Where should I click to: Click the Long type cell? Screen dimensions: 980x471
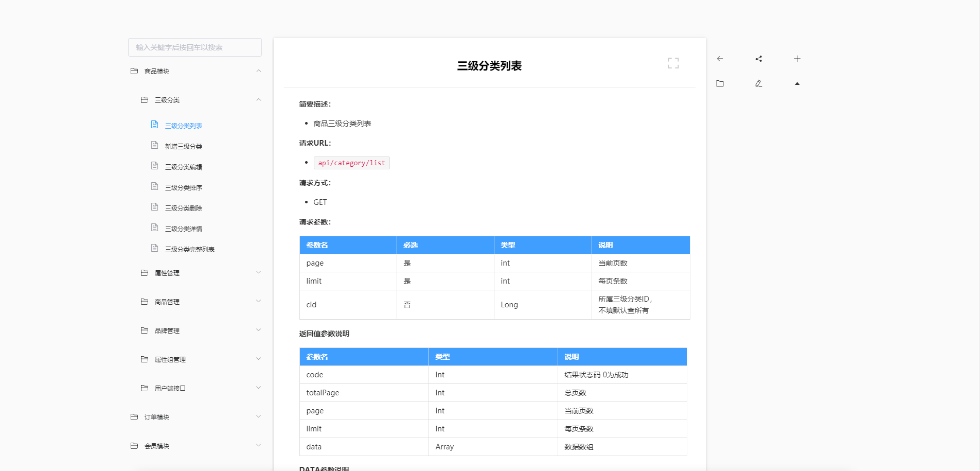(x=543, y=305)
